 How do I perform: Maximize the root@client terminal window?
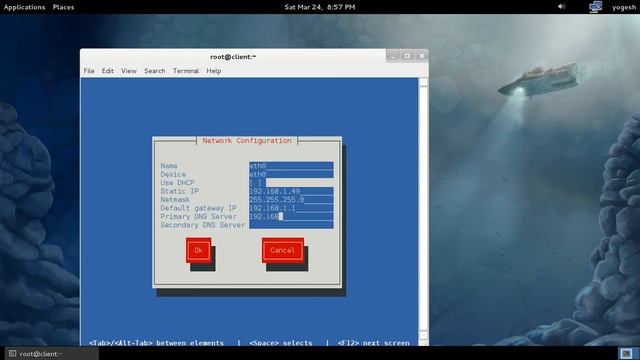tap(407, 56)
